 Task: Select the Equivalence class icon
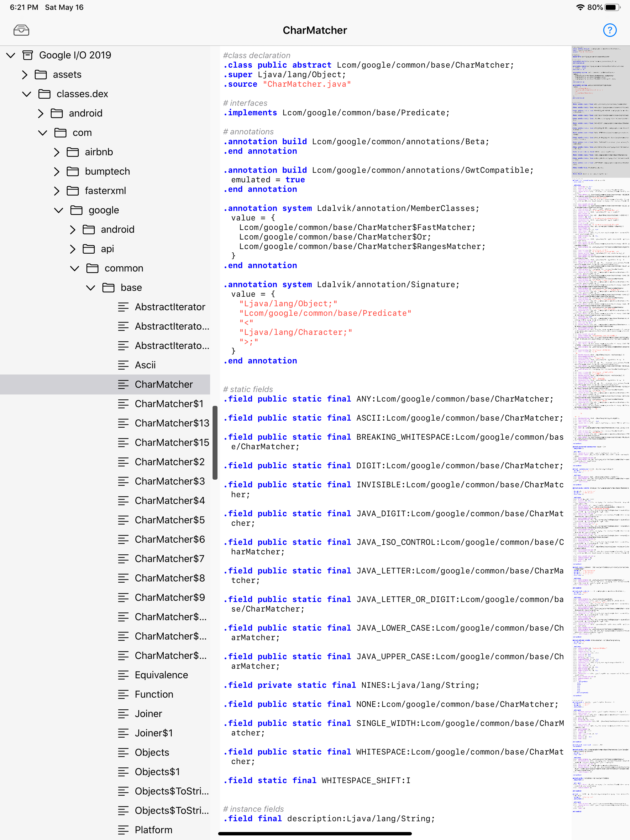123,675
